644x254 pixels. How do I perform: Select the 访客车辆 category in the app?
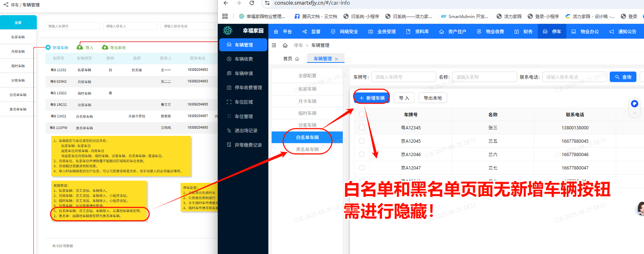pyautogui.click(x=307, y=125)
